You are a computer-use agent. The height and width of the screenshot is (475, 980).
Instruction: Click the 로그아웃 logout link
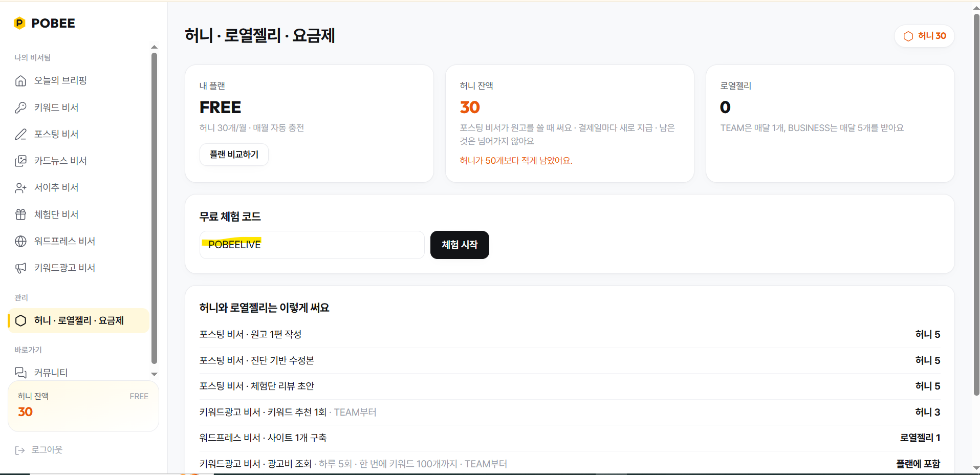39,450
